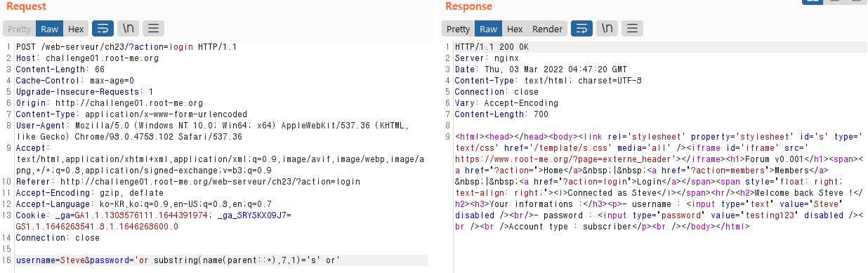Screen dimensions: 868x273
Task: Open the Hex tab in Request panel
Action: tap(76, 29)
